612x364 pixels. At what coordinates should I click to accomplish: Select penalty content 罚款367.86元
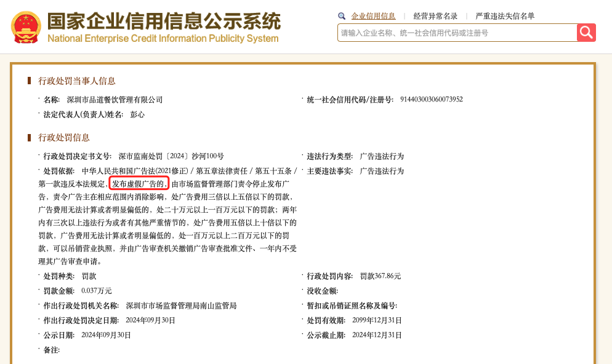point(380,276)
